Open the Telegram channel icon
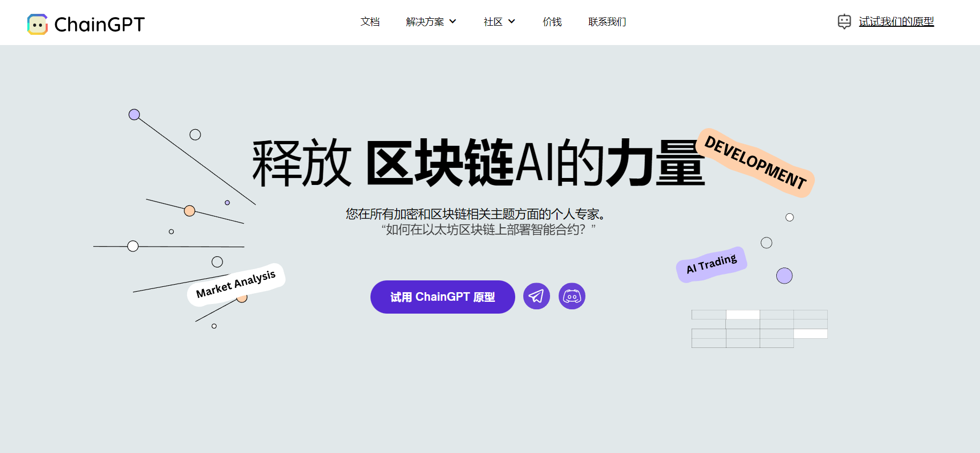The width and height of the screenshot is (980, 453). [536, 296]
